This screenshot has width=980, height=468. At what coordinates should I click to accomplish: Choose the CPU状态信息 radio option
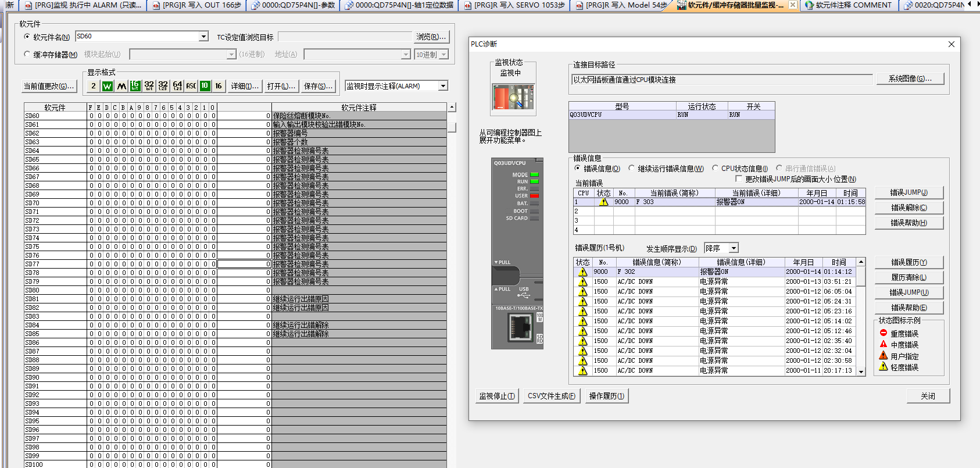716,169
